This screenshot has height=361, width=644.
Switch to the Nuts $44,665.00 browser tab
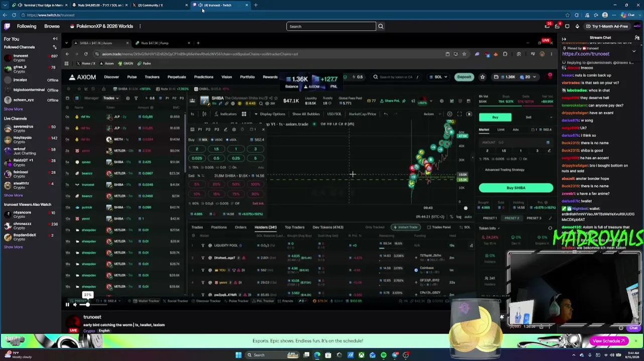pyautogui.click(x=99, y=5)
